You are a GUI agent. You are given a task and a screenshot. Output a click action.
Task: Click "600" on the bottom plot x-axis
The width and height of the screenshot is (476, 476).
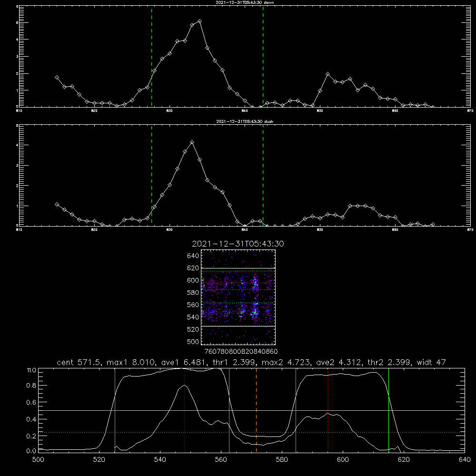(343, 460)
